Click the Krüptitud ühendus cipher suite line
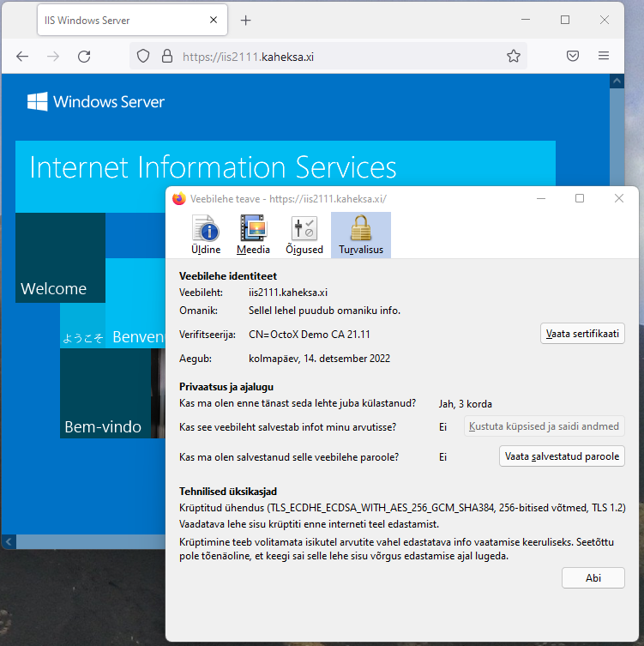The height and width of the screenshot is (646, 644). coord(402,508)
